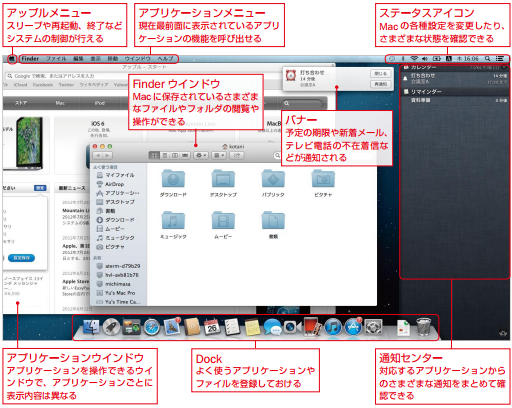Click the battery status icon

[437, 59]
